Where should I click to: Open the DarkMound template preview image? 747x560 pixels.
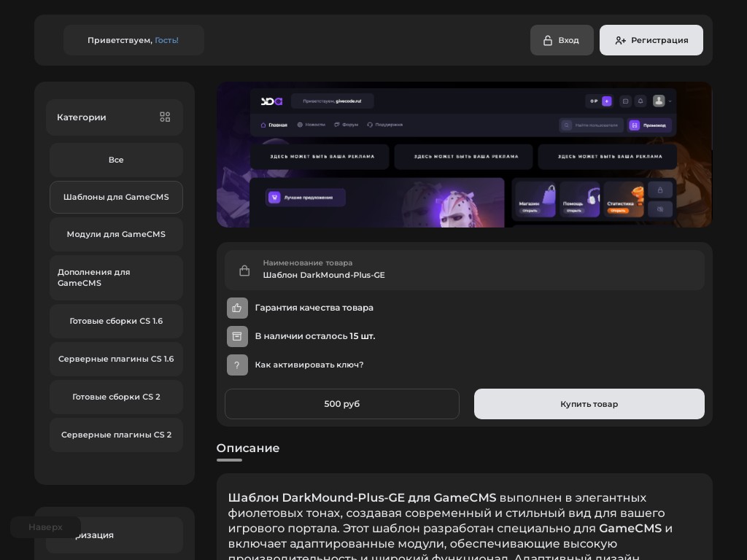click(464, 155)
